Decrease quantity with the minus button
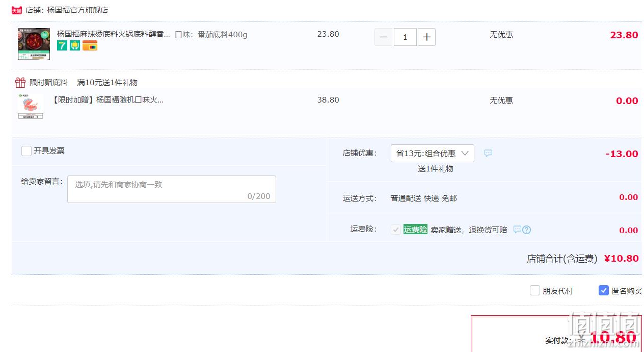Screen dimensions: 644x352 pyautogui.click(x=384, y=37)
